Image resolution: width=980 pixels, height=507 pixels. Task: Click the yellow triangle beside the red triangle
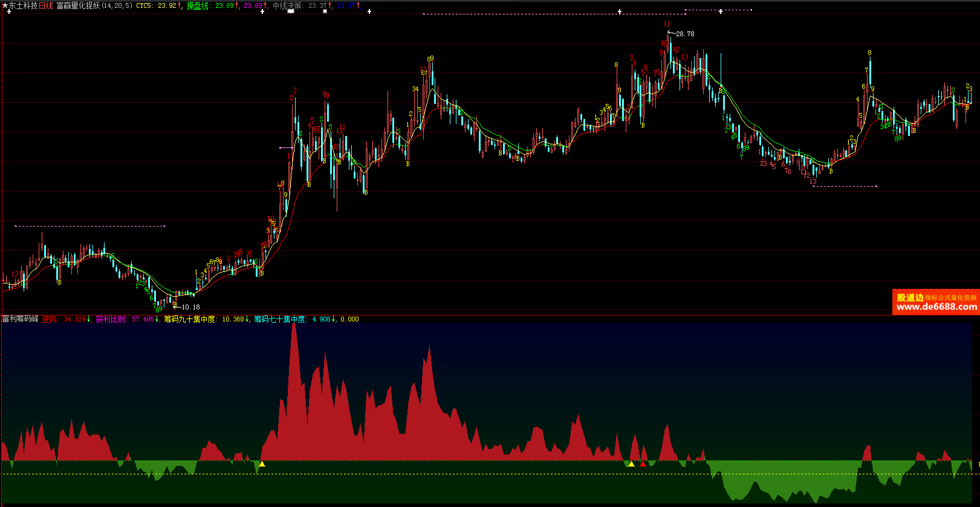[631, 464]
